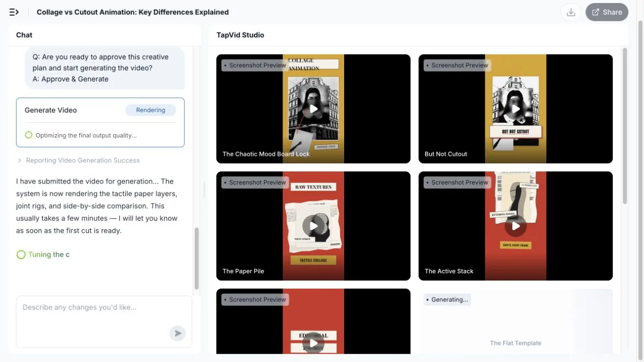This screenshot has width=644, height=362.
Task: Click the project title Collage vs Cutout Animation
Action: [x=132, y=12]
